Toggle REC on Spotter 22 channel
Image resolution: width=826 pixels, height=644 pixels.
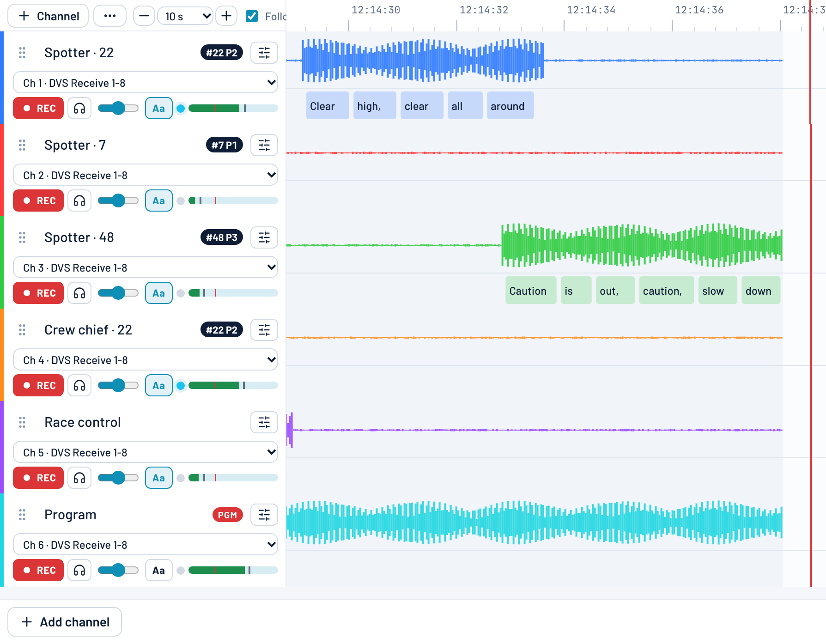[x=38, y=108]
